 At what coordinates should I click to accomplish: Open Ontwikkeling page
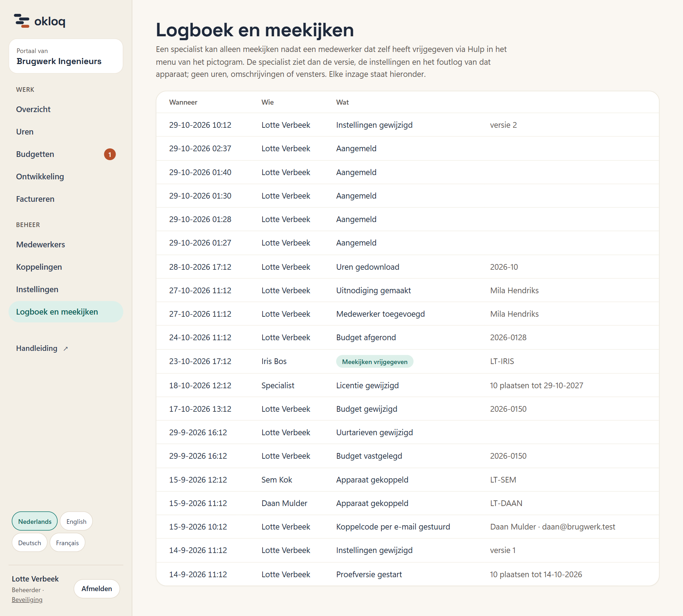pyautogui.click(x=40, y=177)
